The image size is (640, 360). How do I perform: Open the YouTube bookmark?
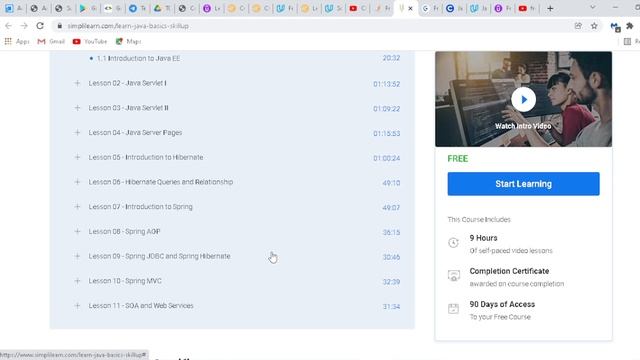coord(90,41)
